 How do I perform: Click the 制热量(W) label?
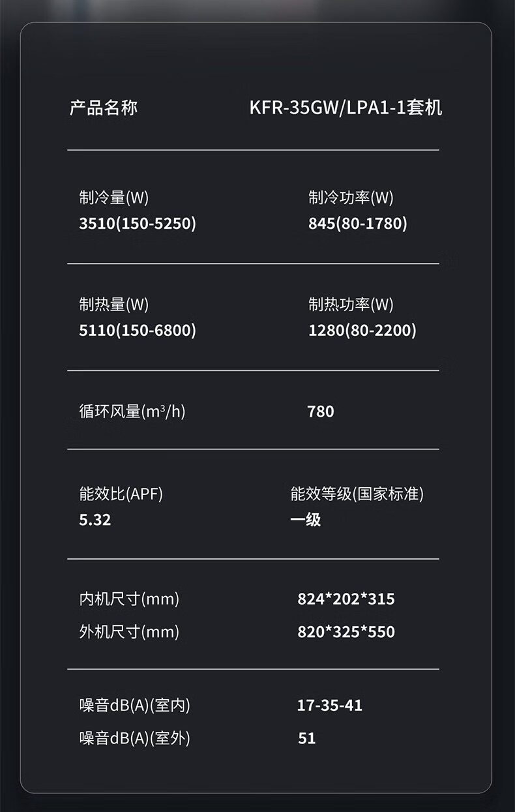[x=113, y=305]
